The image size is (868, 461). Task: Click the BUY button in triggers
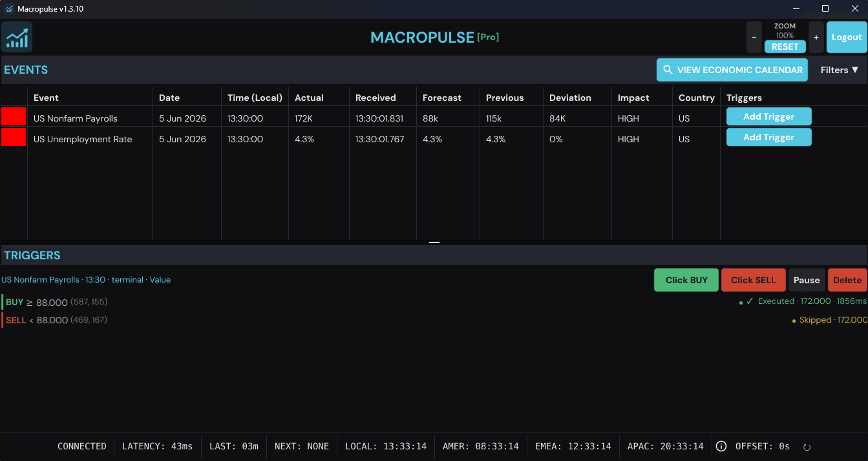686,280
